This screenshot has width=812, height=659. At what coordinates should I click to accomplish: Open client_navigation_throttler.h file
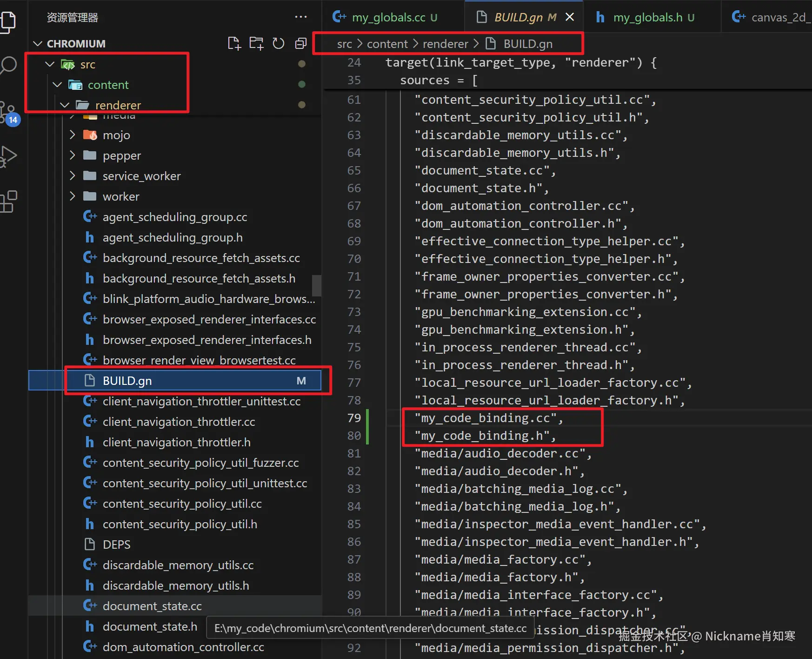tap(175, 442)
